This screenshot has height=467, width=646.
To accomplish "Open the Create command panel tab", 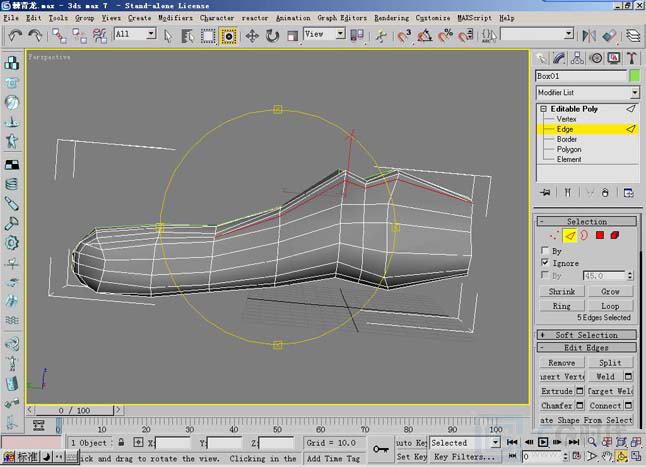I will [x=541, y=58].
